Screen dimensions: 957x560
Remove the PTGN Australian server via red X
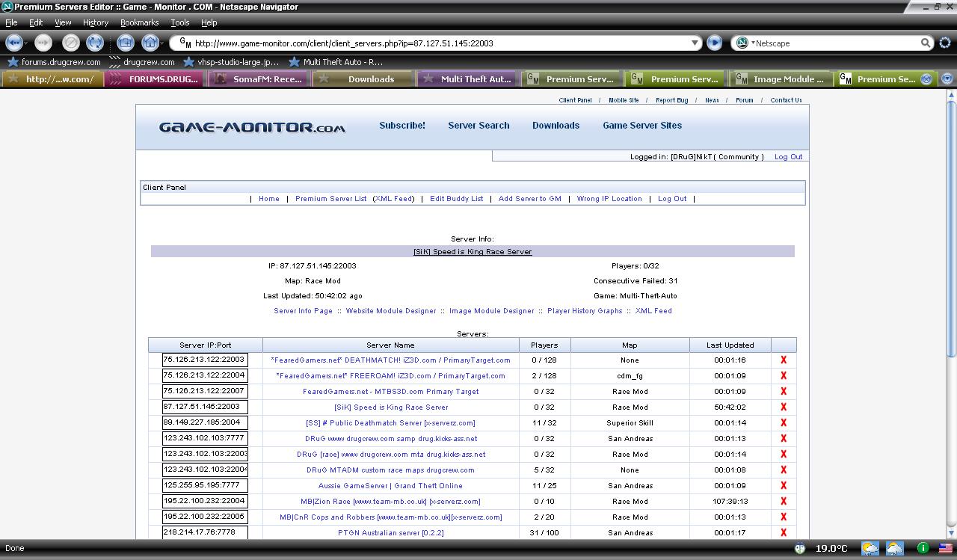(x=784, y=533)
